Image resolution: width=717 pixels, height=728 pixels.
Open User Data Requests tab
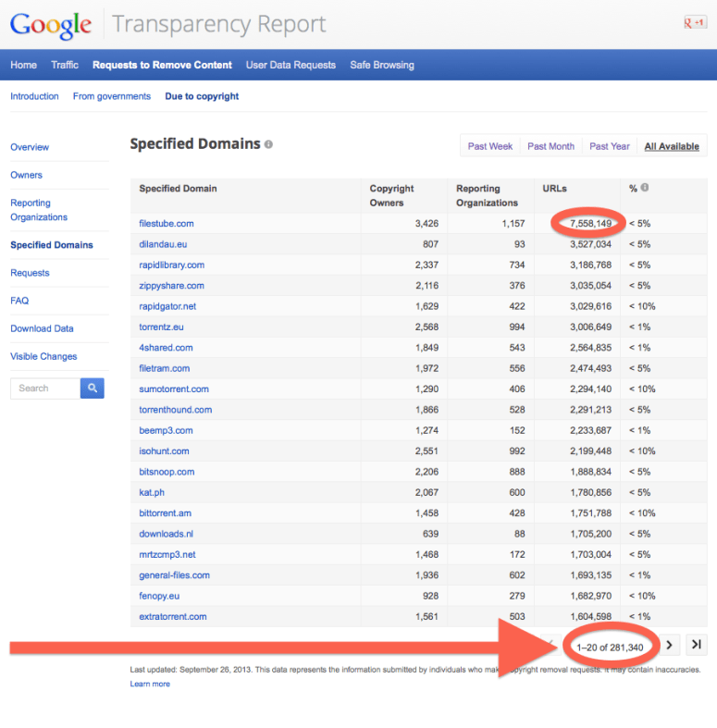pos(290,65)
